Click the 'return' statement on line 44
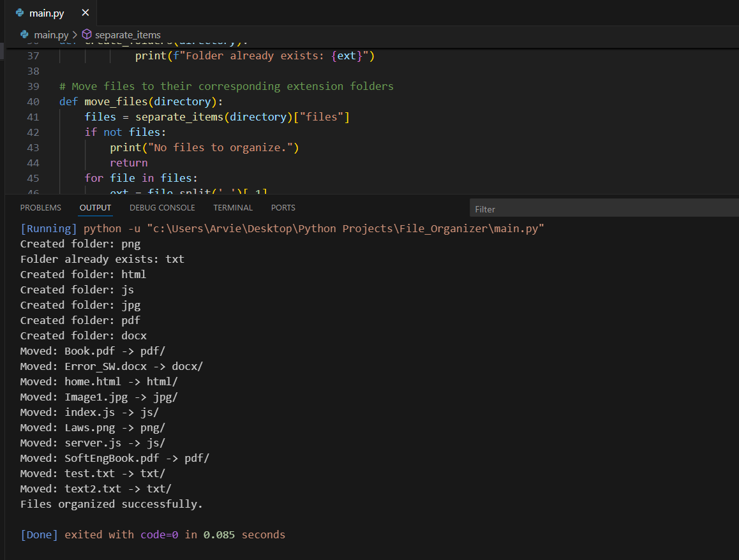Image resolution: width=739 pixels, height=560 pixels. (x=129, y=163)
